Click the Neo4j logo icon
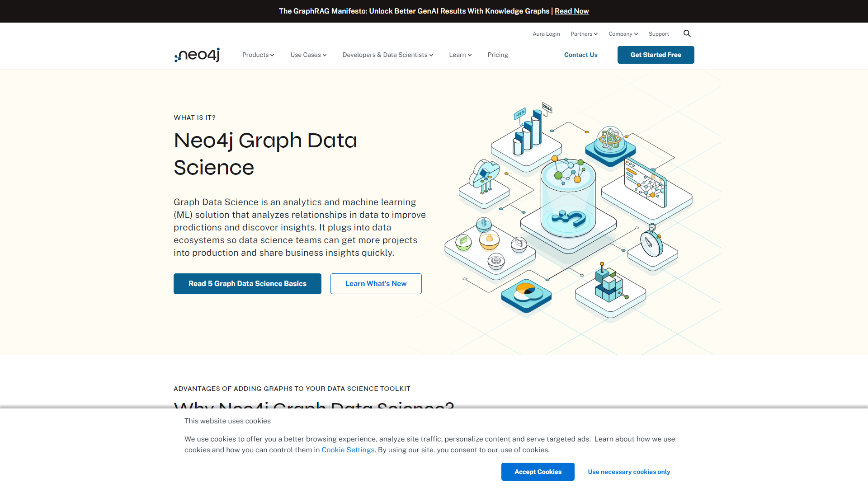 (x=197, y=55)
